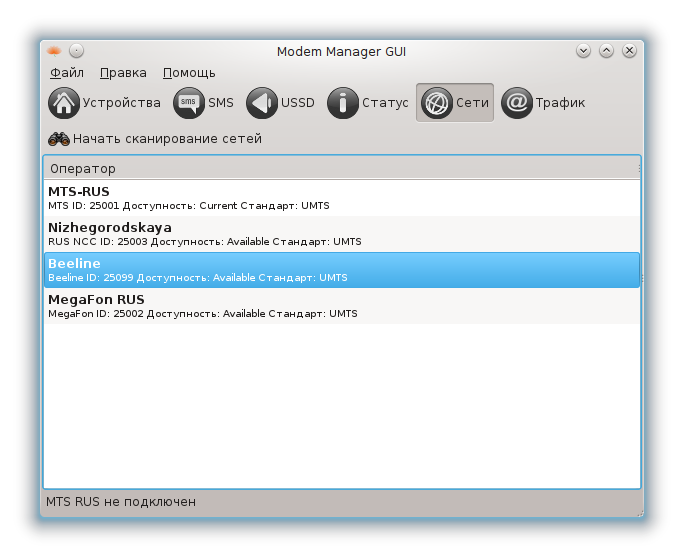Open the Помощь menu
This screenshot has height=557, width=684.
(x=189, y=73)
